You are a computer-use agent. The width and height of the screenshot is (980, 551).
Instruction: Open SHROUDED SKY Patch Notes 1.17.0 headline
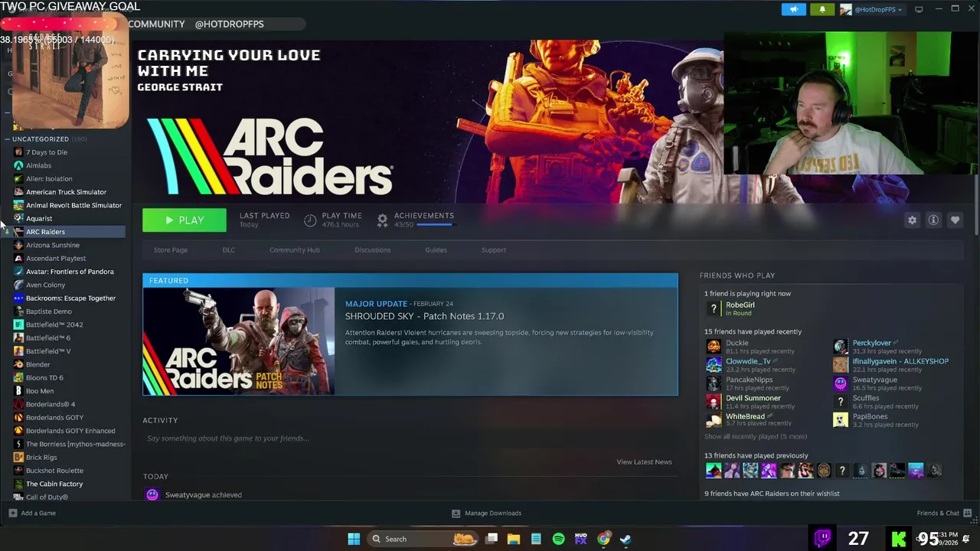[424, 316]
